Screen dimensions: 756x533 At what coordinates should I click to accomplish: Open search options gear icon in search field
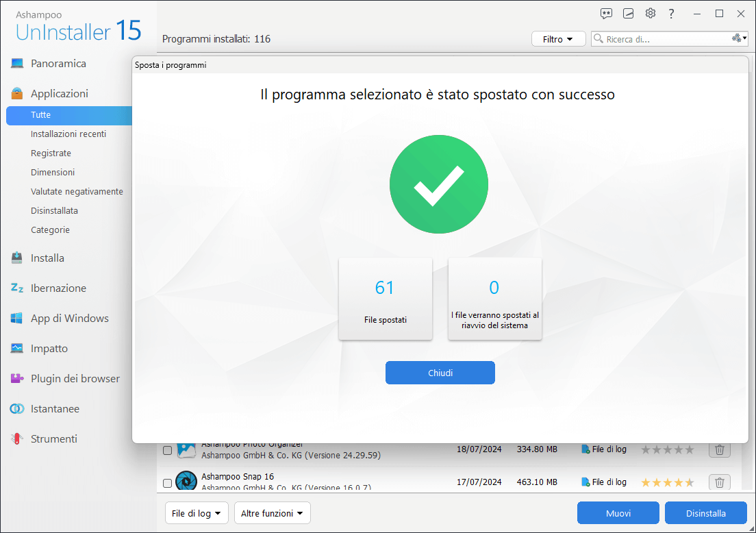[x=739, y=38]
